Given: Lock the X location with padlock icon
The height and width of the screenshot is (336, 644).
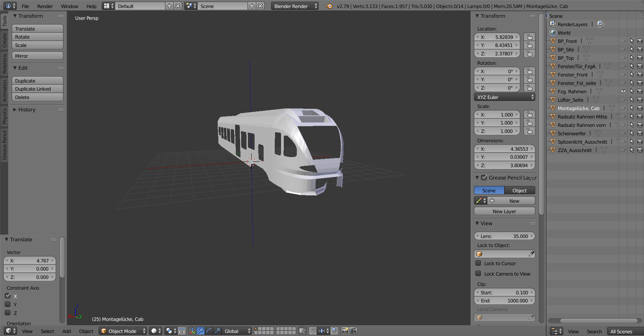Looking at the screenshot, I should click(529, 37).
